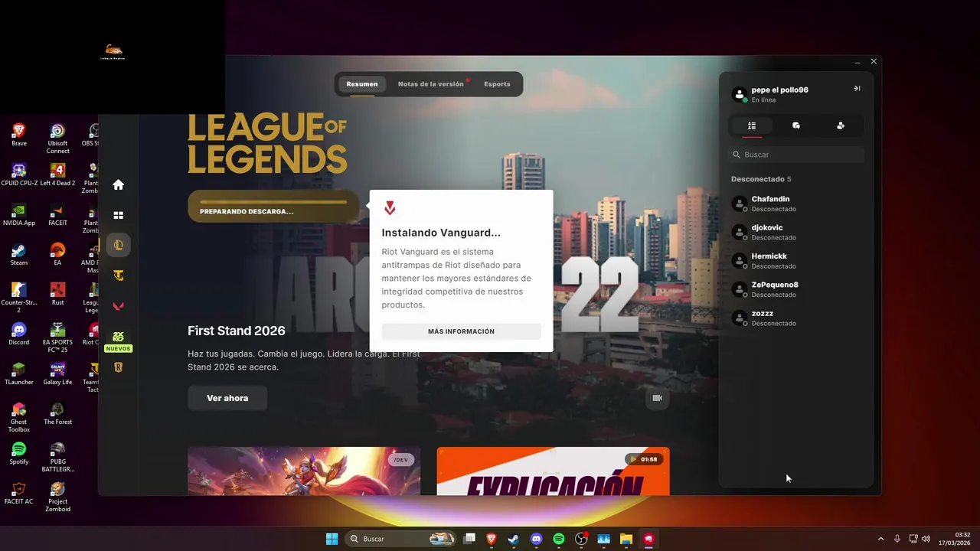Select Teamfight Tactics icon in sidebar
The image size is (980, 551).
point(118,275)
